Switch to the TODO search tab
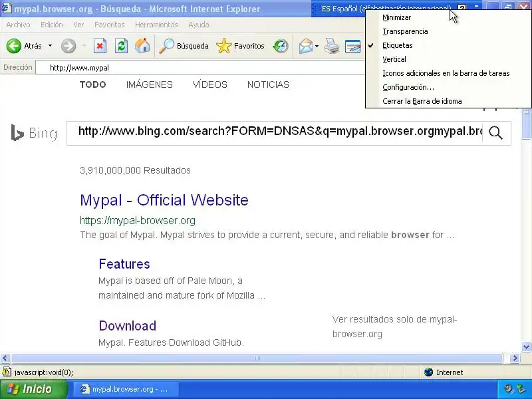 tap(92, 84)
